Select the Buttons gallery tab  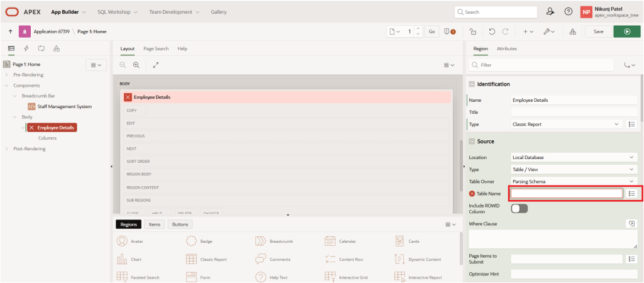[180, 225]
